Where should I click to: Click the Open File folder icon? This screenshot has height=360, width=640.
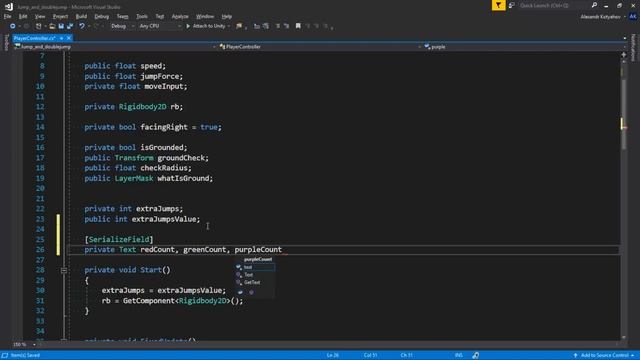52,26
